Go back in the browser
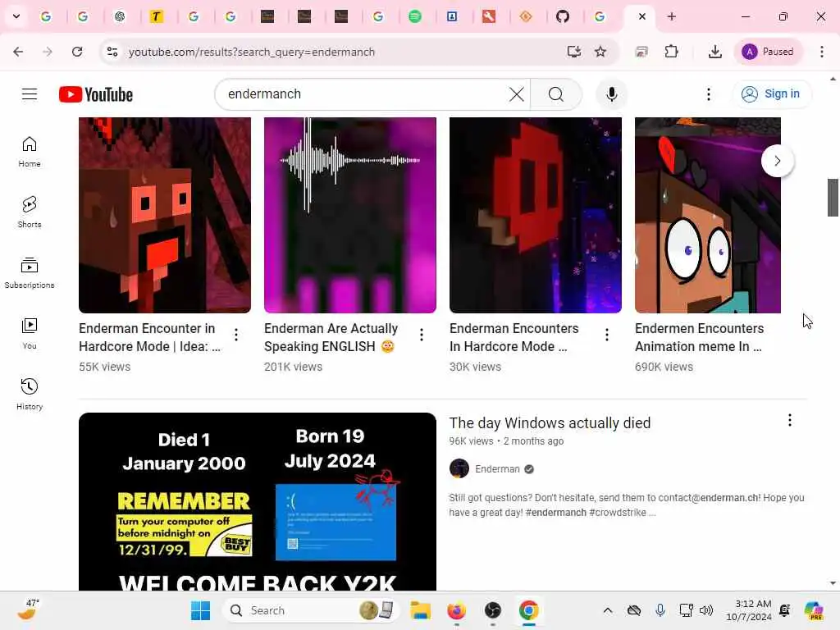The width and height of the screenshot is (840, 630). pyautogui.click(x=18, y=52)
